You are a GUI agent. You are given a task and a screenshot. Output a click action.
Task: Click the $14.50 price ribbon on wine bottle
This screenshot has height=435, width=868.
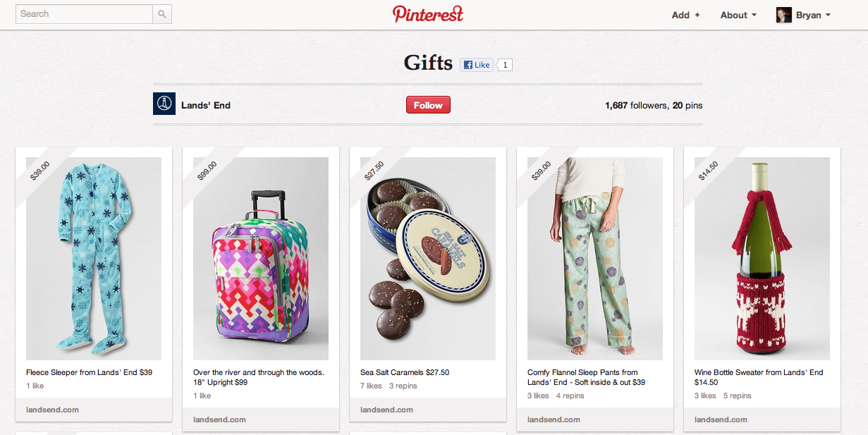click(x=709, y=171)
